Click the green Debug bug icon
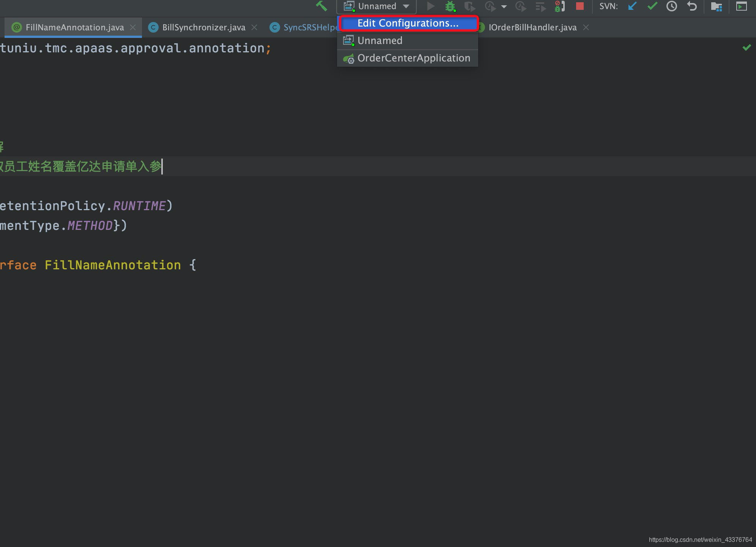The width and height of the screenshot is (756, 547). (x=450, y=6)
